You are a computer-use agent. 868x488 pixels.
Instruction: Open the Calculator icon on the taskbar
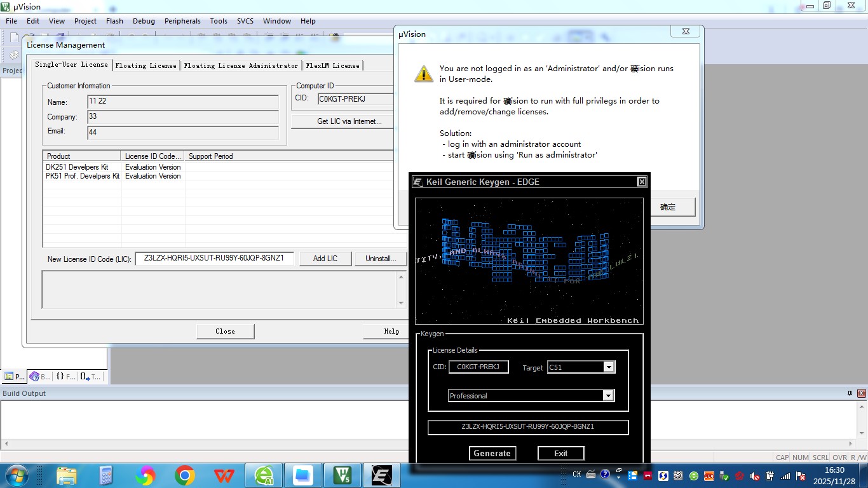tap(106, 475)
